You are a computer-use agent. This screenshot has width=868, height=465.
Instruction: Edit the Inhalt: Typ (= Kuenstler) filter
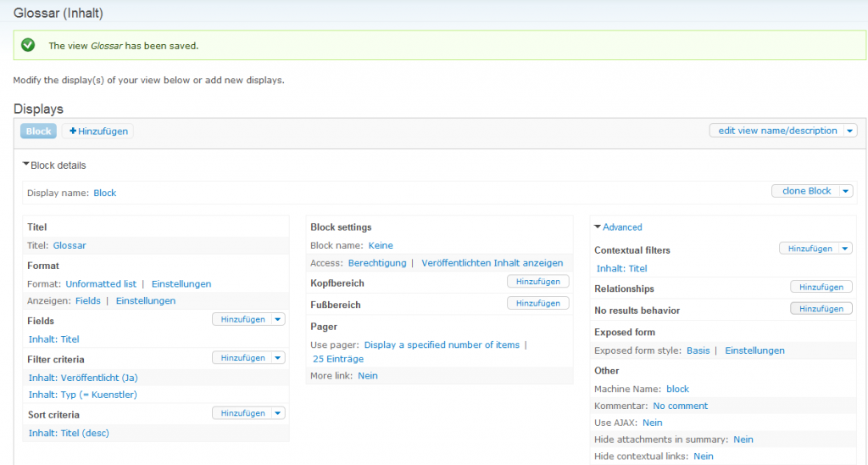[82, 395]
